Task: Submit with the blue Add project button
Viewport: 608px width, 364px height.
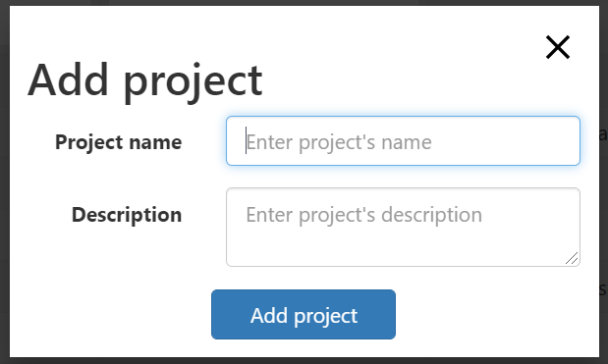Action: (304, 314)
